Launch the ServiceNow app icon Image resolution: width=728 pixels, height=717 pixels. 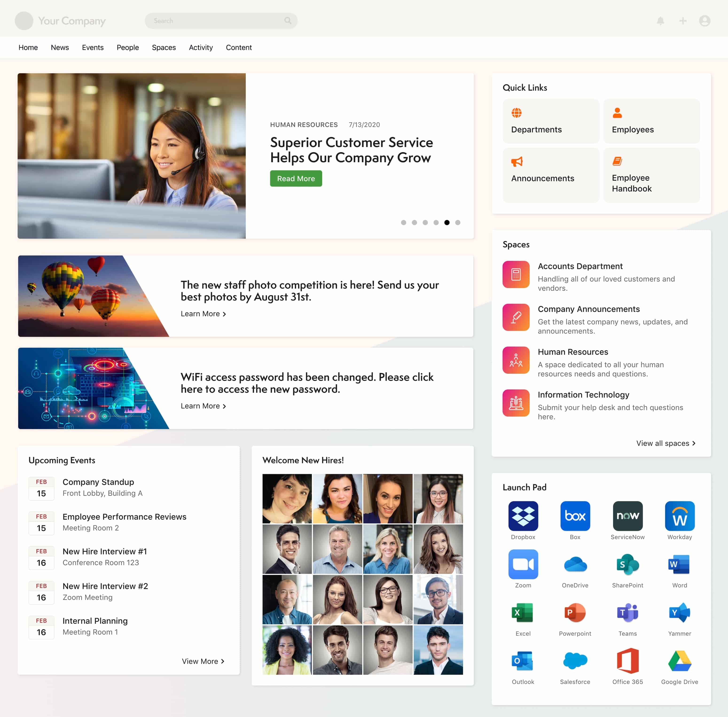[x=627, y=515]
